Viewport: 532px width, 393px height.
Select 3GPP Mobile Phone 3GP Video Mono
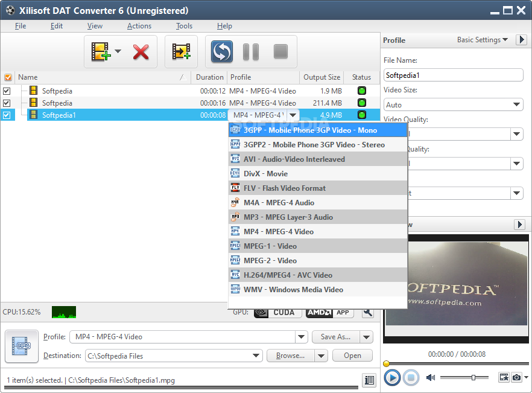click(318, 130)
